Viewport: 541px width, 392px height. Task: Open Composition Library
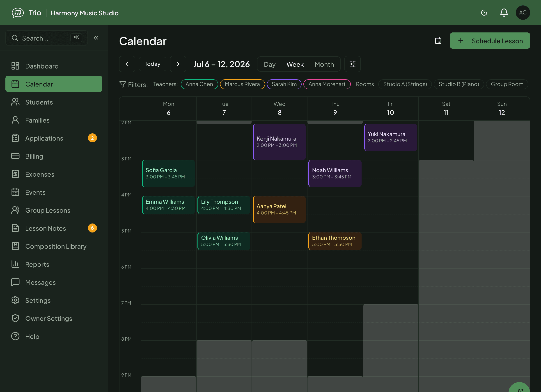click(x=54, y=246)
